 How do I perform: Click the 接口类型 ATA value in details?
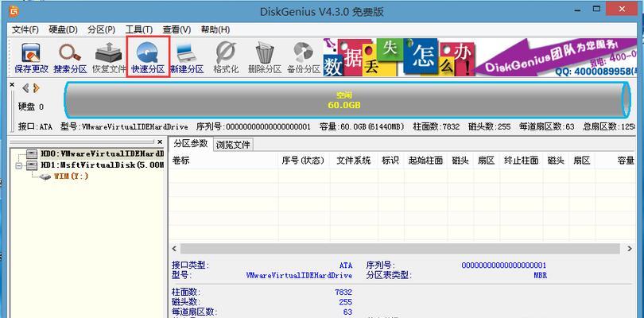[x=346, y=266]
